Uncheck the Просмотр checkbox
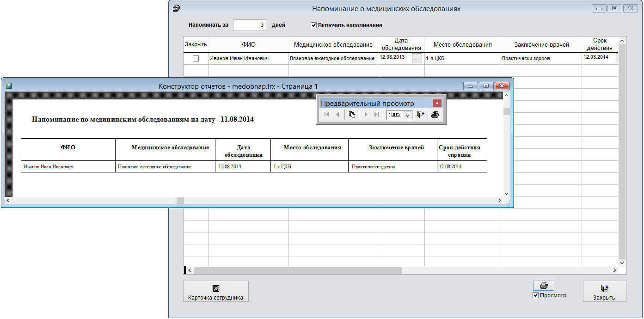The image size is (644, 319). pos(536,295)
